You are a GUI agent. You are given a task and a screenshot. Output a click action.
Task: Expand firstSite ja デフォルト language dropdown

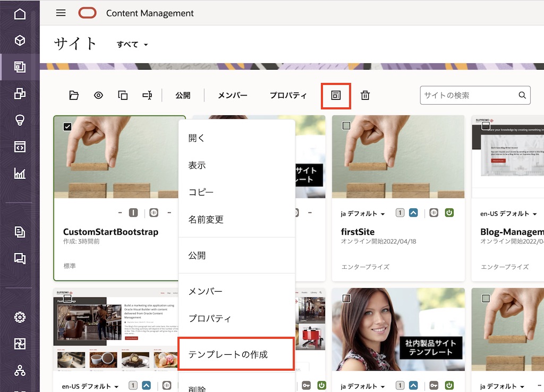coord(363,214)
